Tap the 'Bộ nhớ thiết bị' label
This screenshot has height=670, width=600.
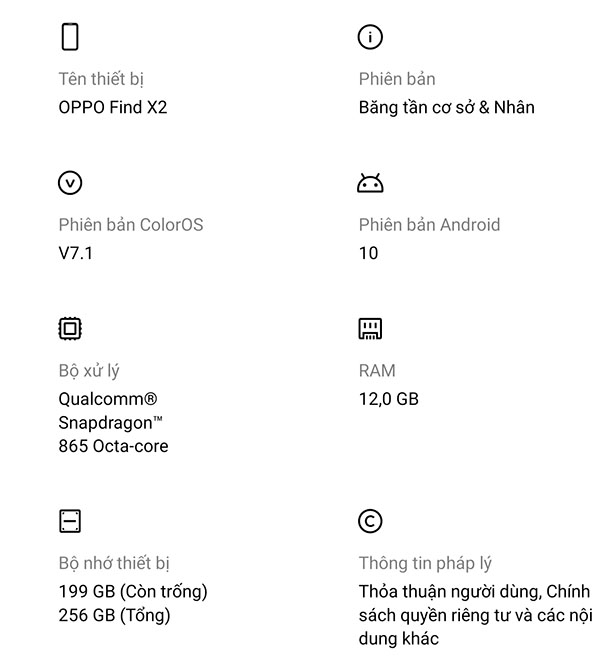pos(121,563)
